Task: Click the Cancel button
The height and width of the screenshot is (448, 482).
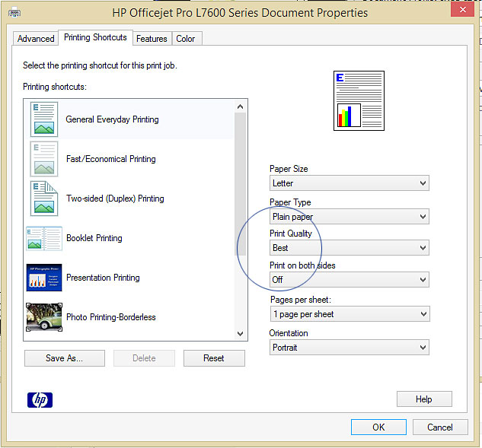Action: coord(440,427)
